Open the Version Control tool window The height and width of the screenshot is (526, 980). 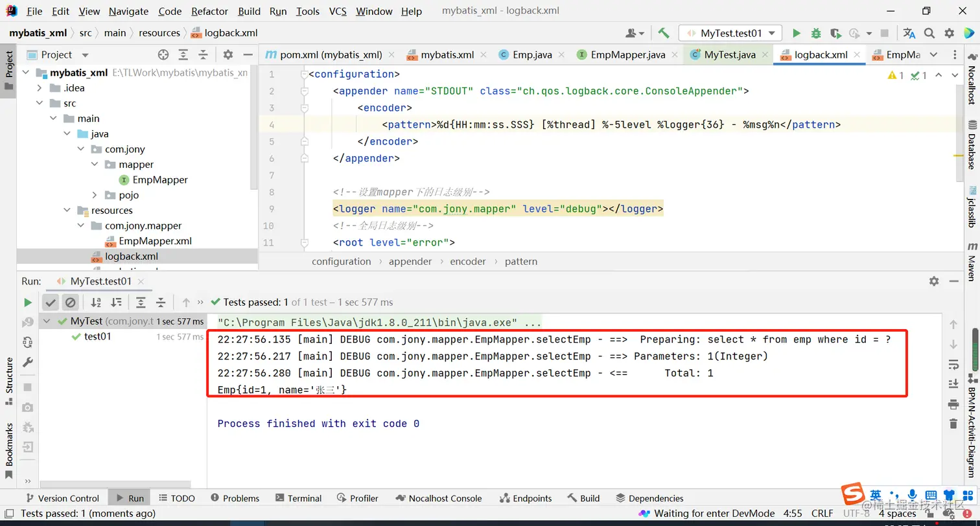click(62, 498)
